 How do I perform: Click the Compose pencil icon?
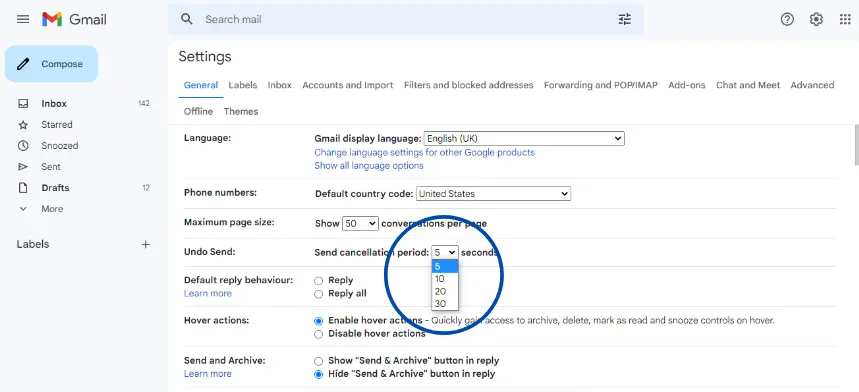click(x=23, y=64)
